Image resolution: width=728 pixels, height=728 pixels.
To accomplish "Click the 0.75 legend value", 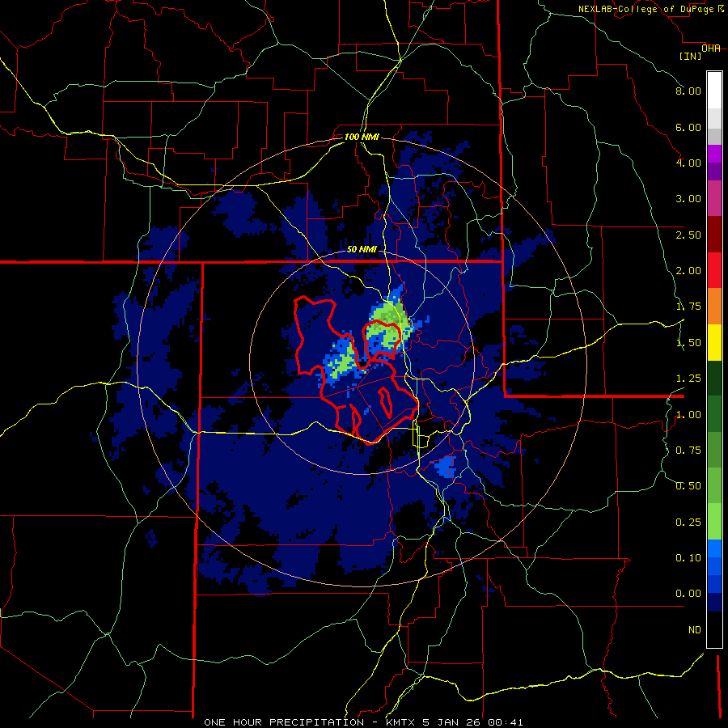I will [688, 451].
